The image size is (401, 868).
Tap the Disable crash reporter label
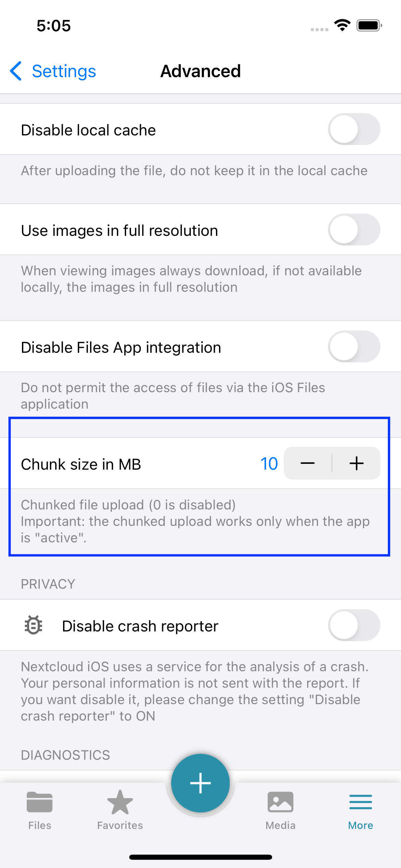[x=140, y=626]
